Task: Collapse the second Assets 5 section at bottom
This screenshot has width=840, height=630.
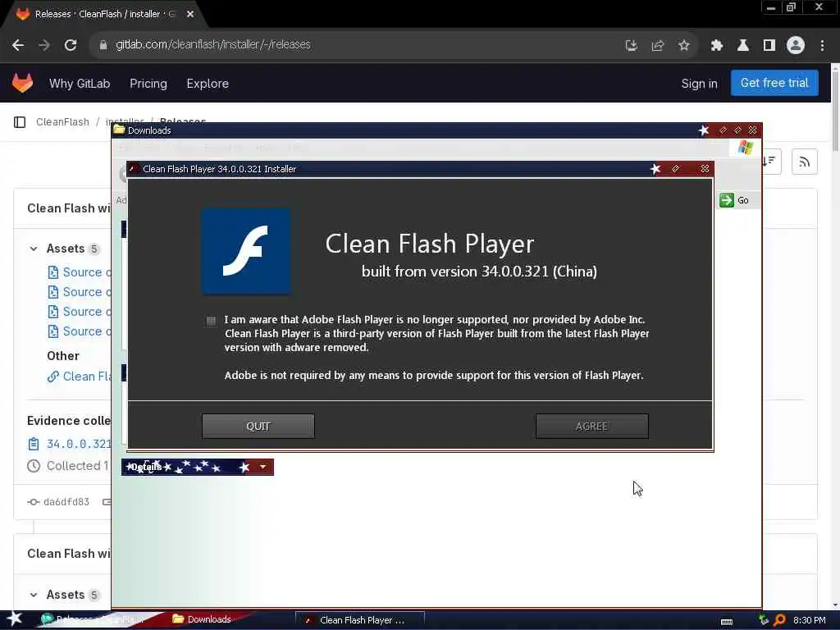Action: click(x=33, y=595)
